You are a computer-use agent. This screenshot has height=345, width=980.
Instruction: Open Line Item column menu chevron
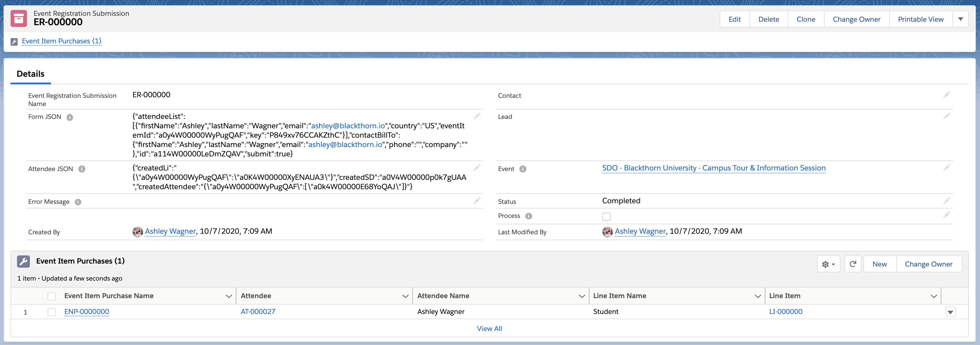pos(934,296)
